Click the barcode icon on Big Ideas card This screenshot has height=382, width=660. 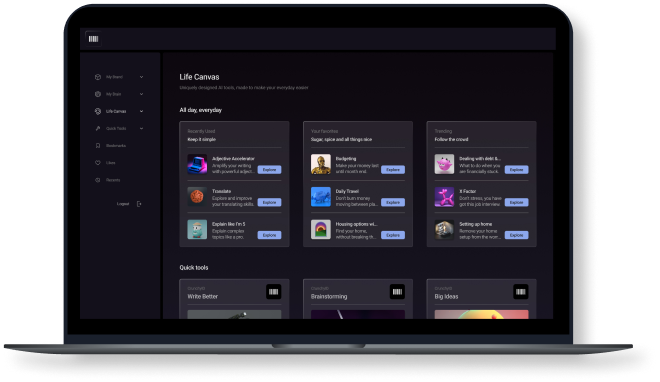[521, 292]
